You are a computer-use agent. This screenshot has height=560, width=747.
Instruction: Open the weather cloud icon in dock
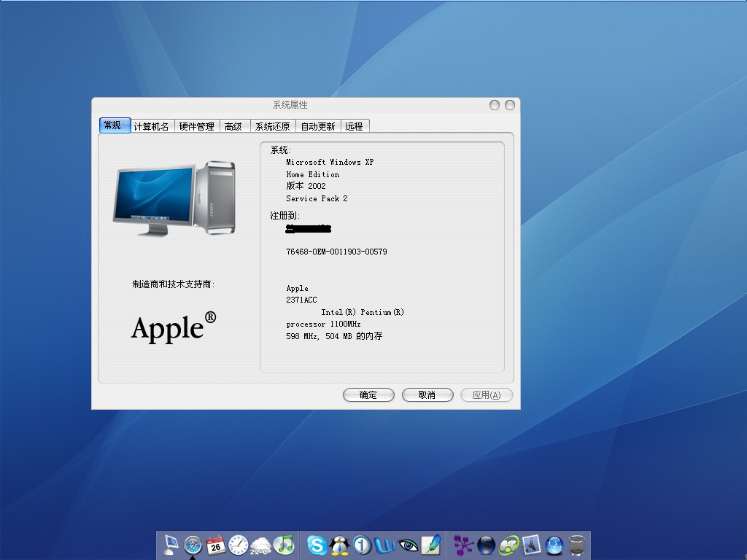[x=260, y=545]
